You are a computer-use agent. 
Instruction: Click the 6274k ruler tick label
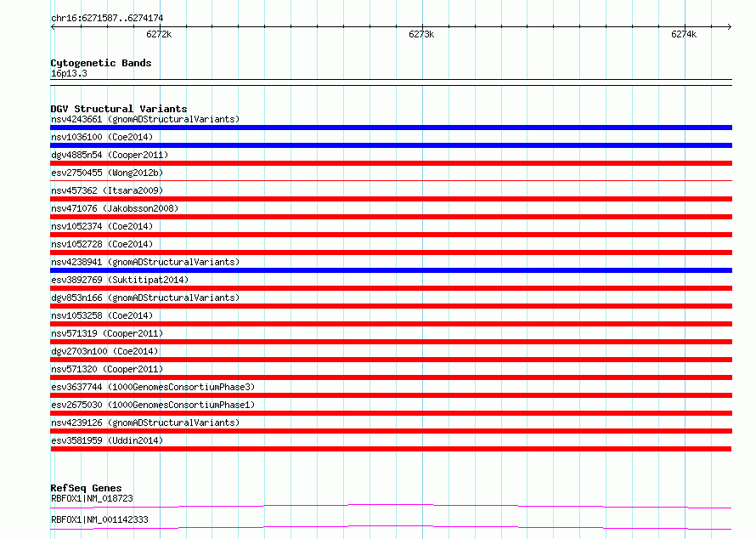coord(684,34)
